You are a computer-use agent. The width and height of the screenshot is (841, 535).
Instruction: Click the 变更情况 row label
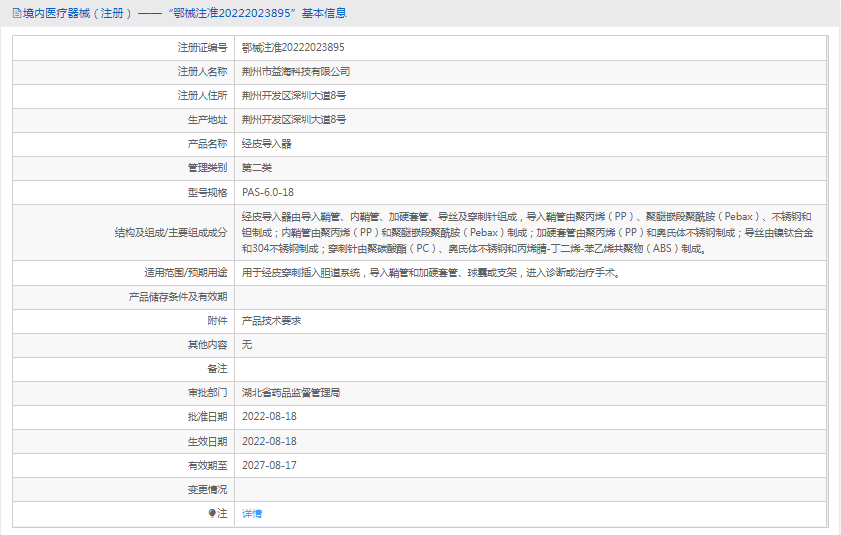[207, 489]
